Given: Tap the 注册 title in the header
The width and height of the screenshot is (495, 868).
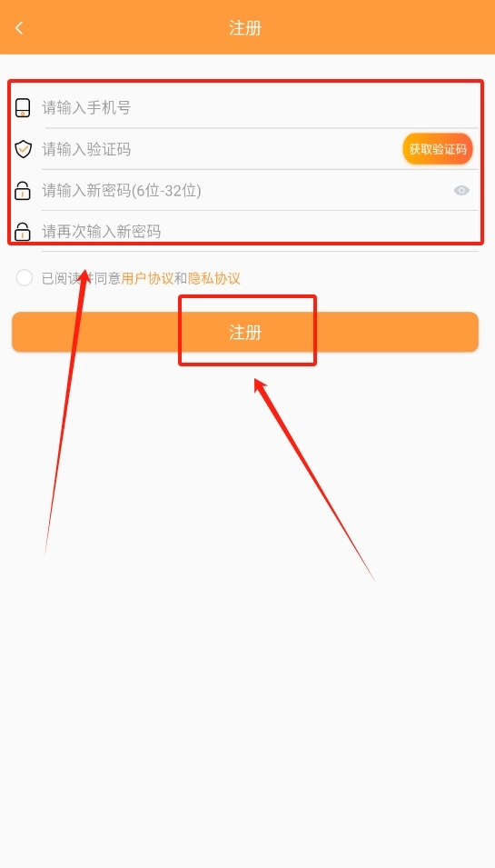Looking at the screenshot, I should pos(245,27).
